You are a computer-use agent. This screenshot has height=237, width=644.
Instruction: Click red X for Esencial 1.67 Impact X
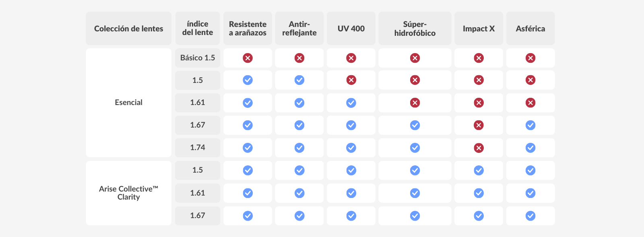click(x=479, y=125)
